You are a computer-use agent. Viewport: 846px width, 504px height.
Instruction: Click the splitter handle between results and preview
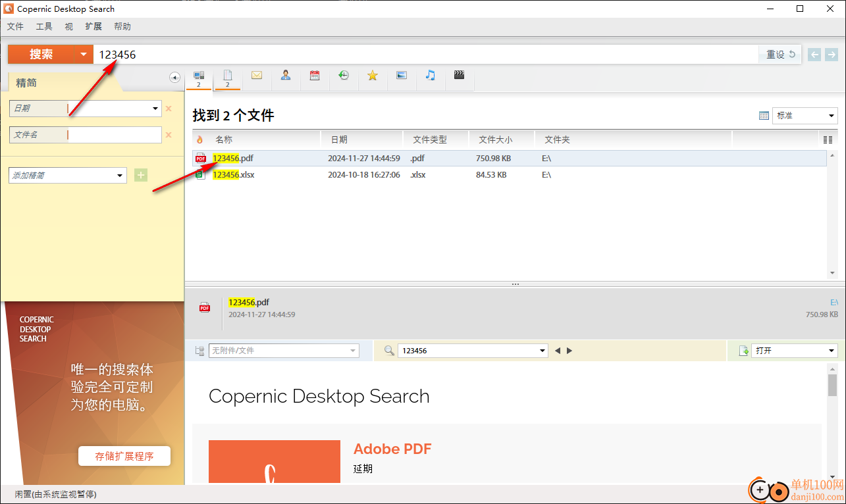pyautogui.click(x=515, y=284)
